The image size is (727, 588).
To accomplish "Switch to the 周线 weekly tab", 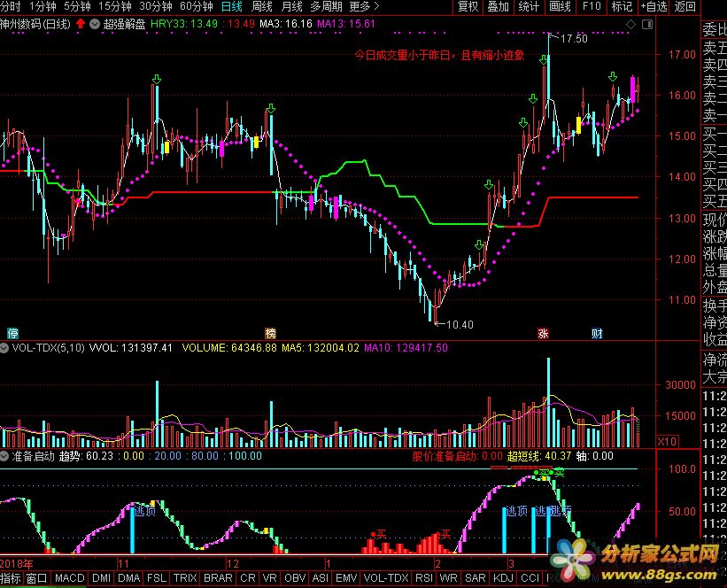I will pos(261,6).
